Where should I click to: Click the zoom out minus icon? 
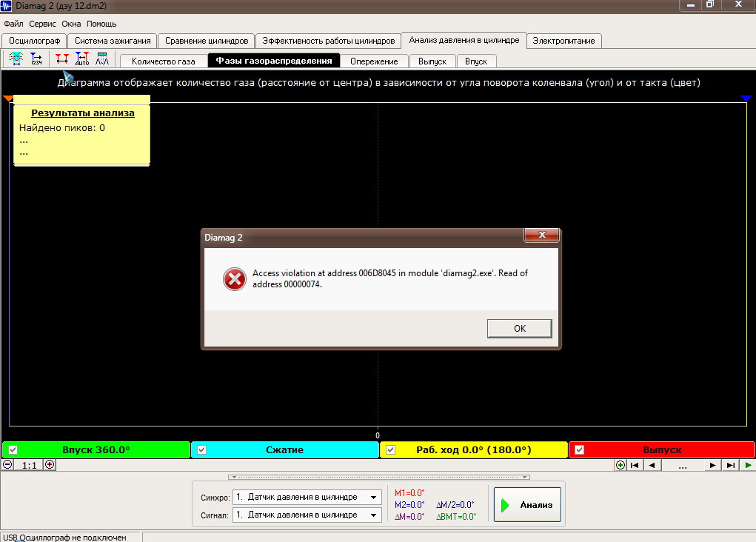pyautogui.click(x=7, y=465)
